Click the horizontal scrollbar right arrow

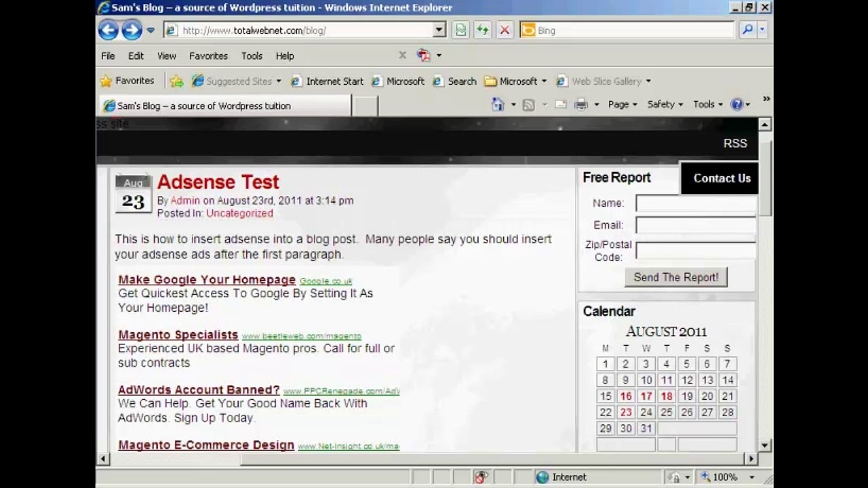click(x=751, y=458)
